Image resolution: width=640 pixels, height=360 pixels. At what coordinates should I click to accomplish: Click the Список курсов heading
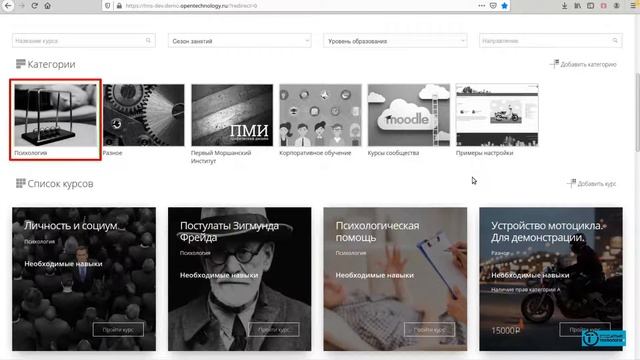click(60, 184)
